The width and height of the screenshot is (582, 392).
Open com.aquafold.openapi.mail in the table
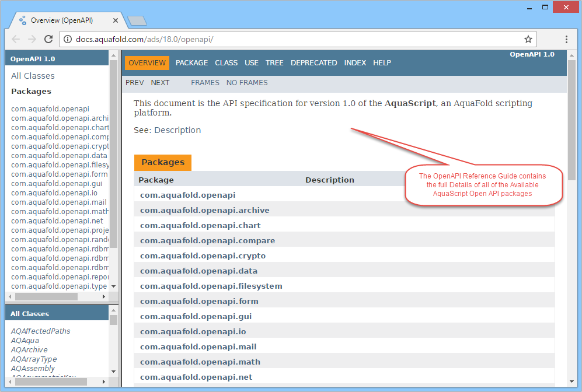pyautogui.click(x=198, y=347)
